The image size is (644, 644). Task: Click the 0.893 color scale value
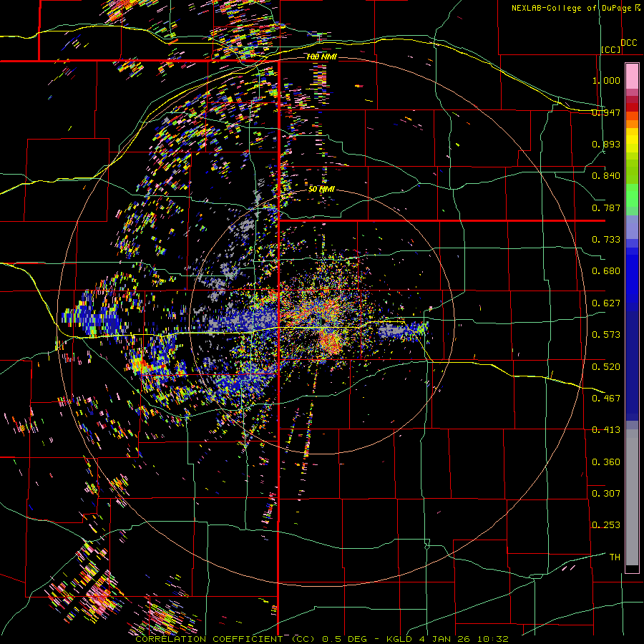coord(606,144)
